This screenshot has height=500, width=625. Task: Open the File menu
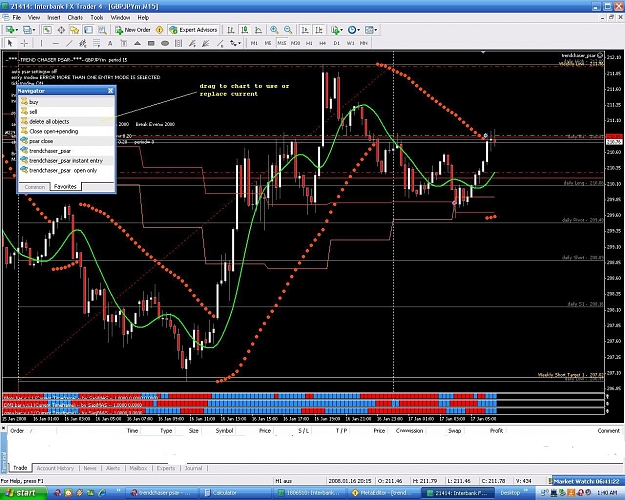click(x=17, y=18)
